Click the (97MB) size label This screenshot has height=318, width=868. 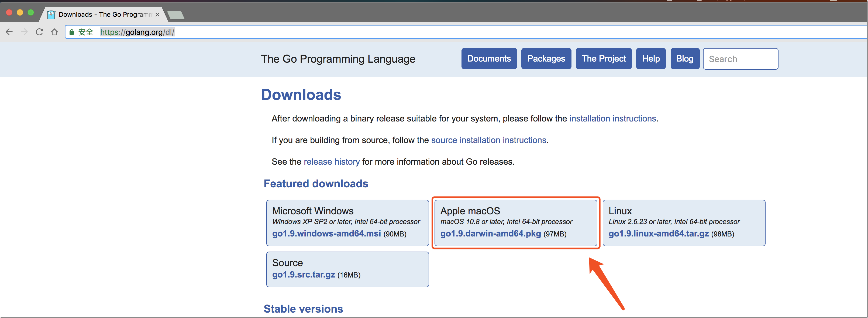click(x=555, y=234)
